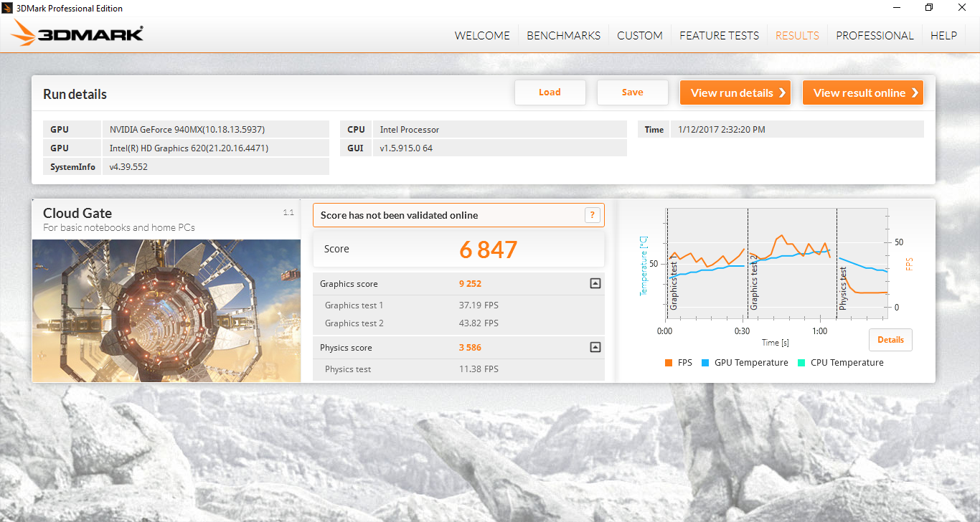
Task: Open the HELP tab
Action: click(x=943, y=35)
